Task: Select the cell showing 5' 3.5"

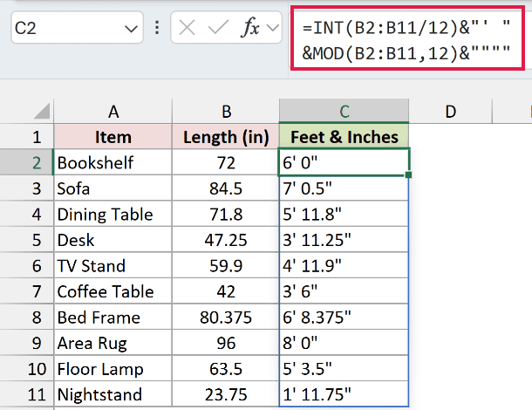Action: pyautogui.click(x=344, y=369)
